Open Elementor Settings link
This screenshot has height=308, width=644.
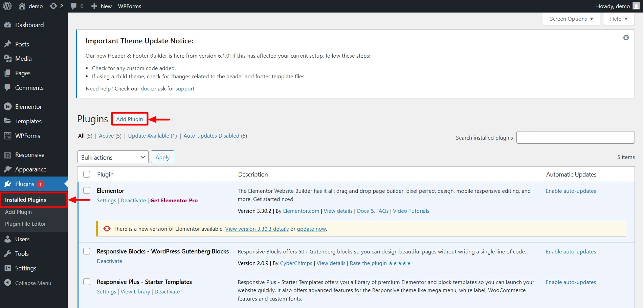[106, 200]
